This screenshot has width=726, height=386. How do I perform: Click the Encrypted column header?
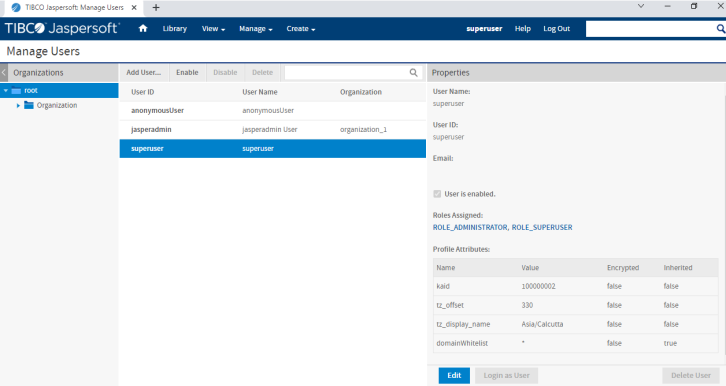[x=623, y=268]
